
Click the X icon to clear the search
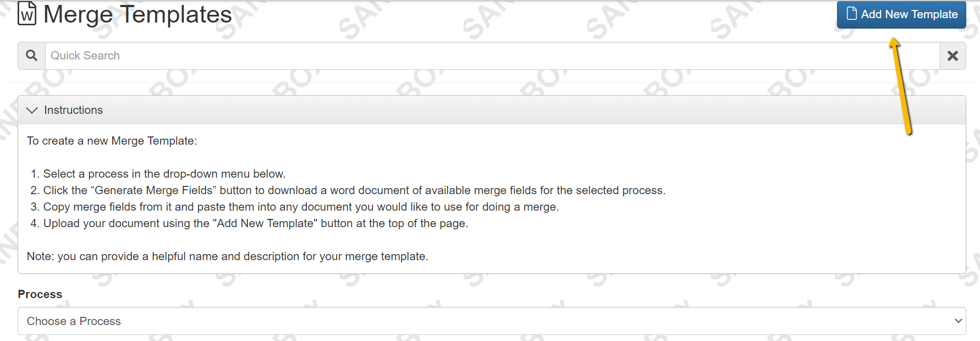pos(953,55)
